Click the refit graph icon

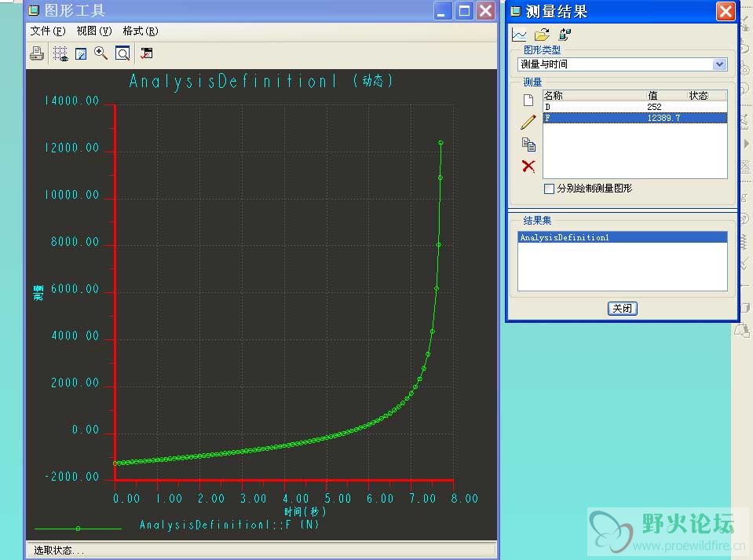(x=122, y=53)
